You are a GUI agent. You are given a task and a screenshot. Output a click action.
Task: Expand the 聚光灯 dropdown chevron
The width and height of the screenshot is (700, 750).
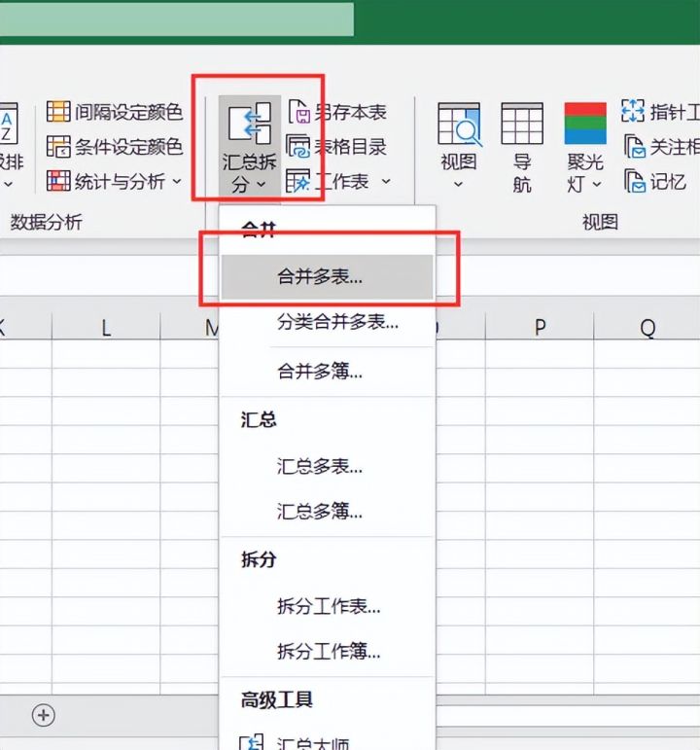click(x=596, y=184)
